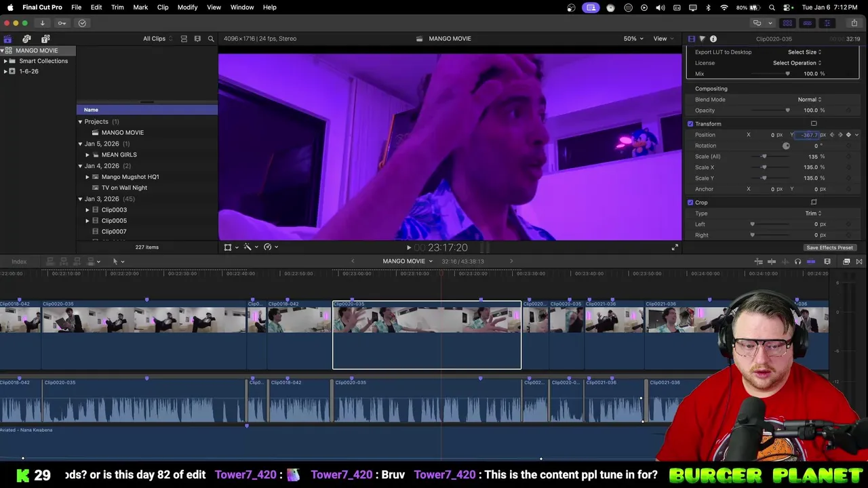
Task: Select the TV on Wall Night clip
Action: point(124,188)
